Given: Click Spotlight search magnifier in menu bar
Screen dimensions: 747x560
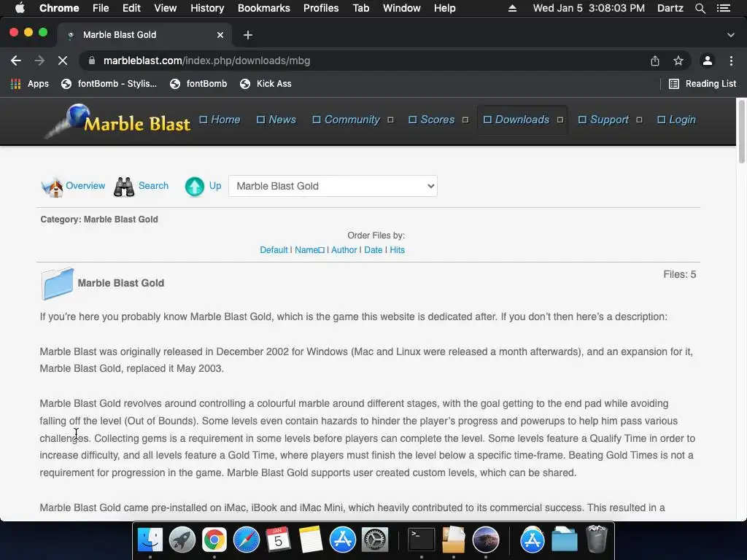Looking at the screenshot, I should tap(700, 8).
